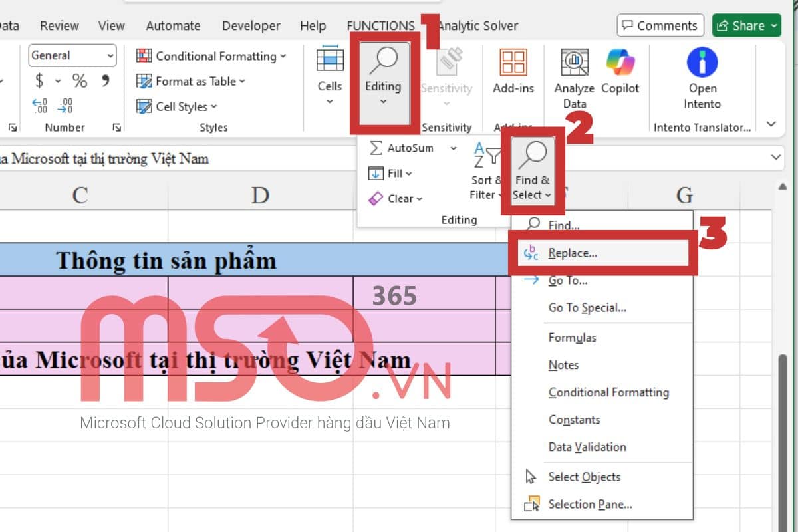Click Open Intento translator
The height and width of the screenshot is (532, 798).
click(x=702, y=79)
